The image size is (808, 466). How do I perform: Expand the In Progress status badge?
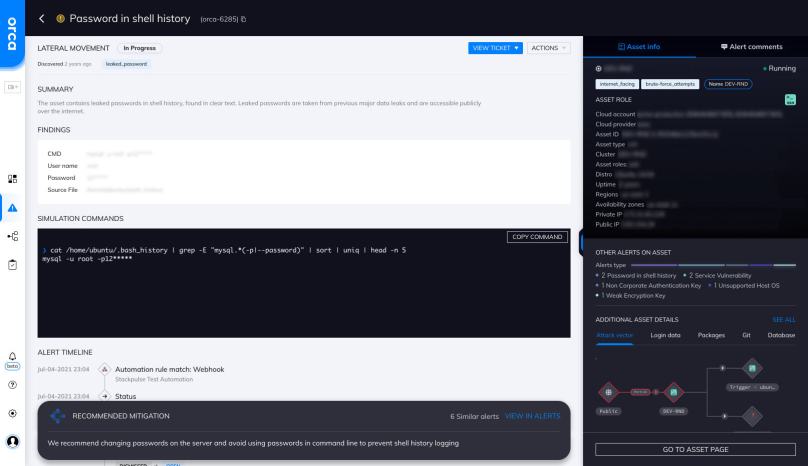tap(139, 48)
